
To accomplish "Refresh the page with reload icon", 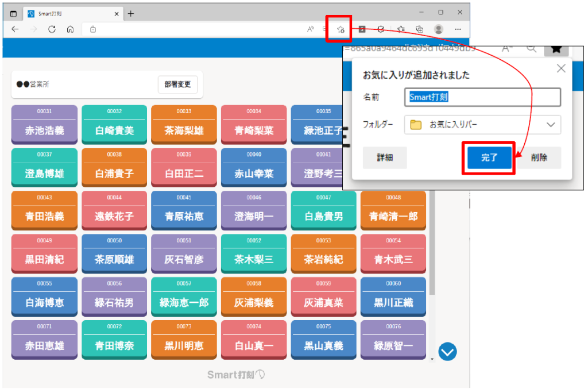I will click(52, 29).
